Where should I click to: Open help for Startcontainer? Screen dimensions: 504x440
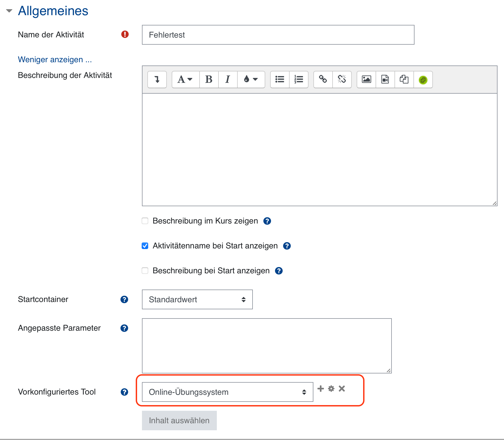click(x=124, y=300)
